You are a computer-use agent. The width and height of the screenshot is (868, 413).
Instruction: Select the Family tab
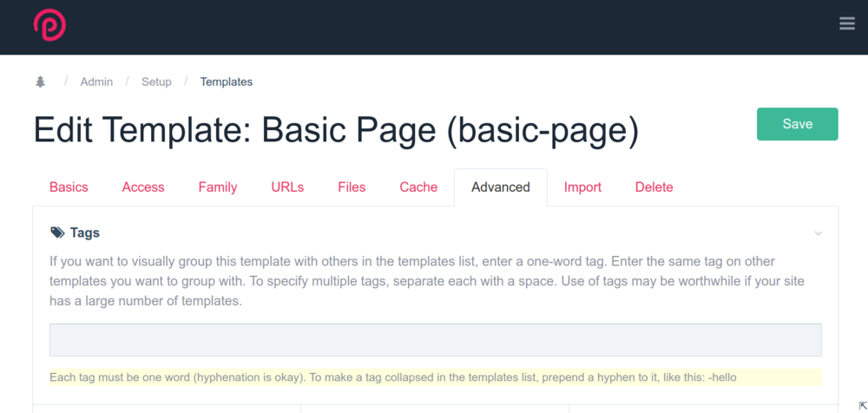tap(218, 187)
